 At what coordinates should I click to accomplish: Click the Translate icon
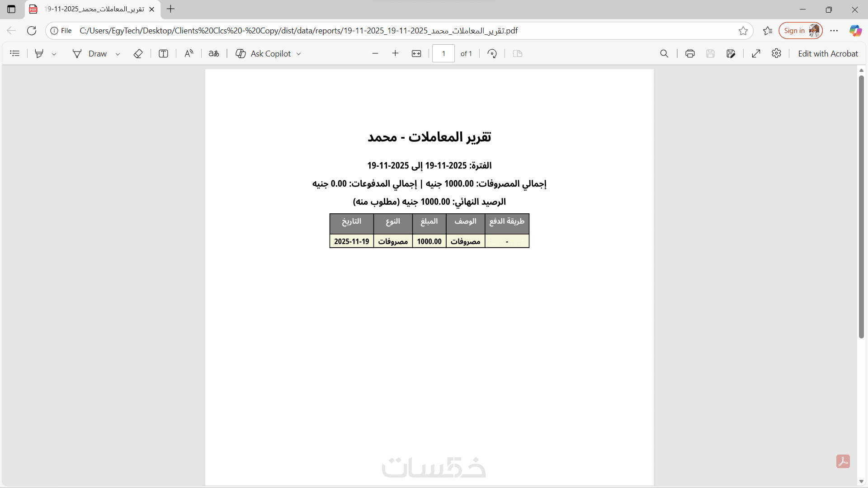pyautogui.click(x=214, y=54)
